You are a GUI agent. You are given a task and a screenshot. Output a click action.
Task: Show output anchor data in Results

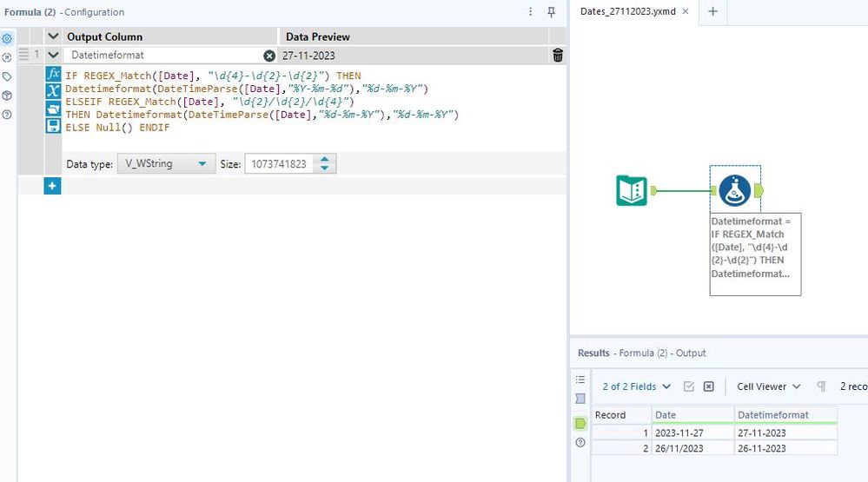[580, 423]
